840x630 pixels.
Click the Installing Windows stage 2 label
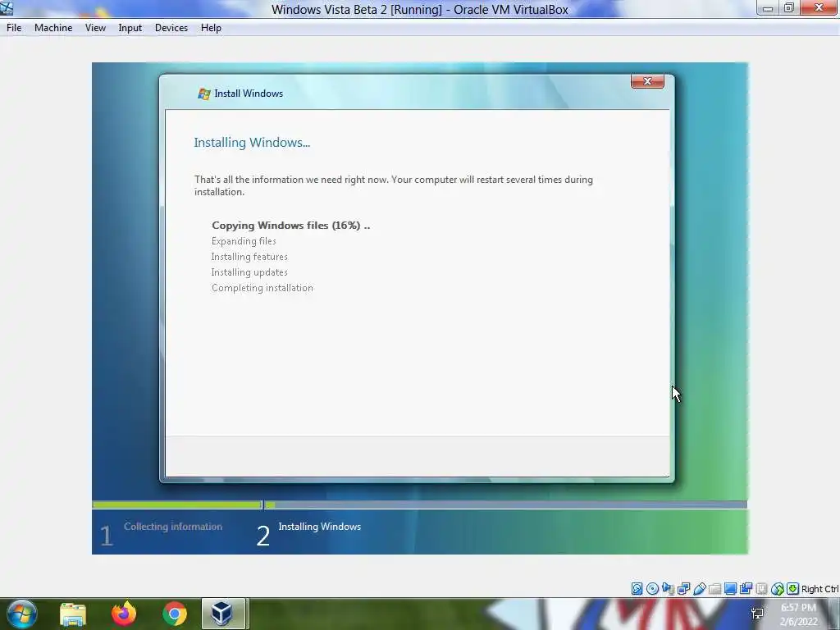[x=319, y=527]
